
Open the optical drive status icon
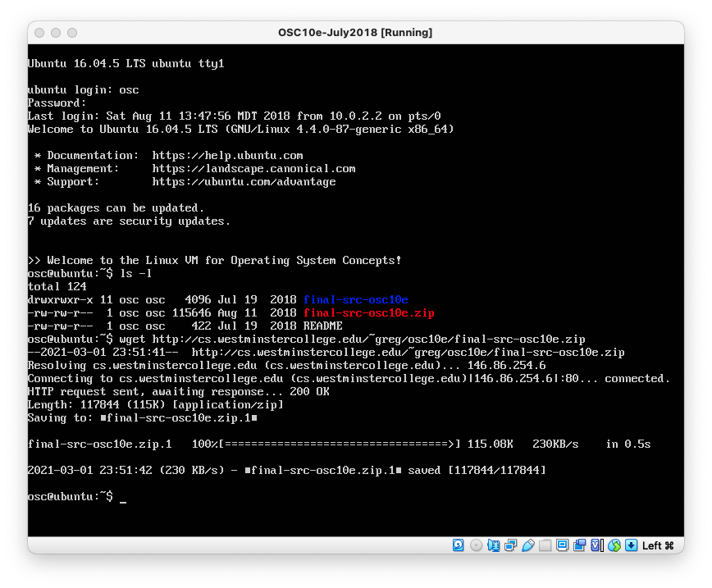(476, 545)
